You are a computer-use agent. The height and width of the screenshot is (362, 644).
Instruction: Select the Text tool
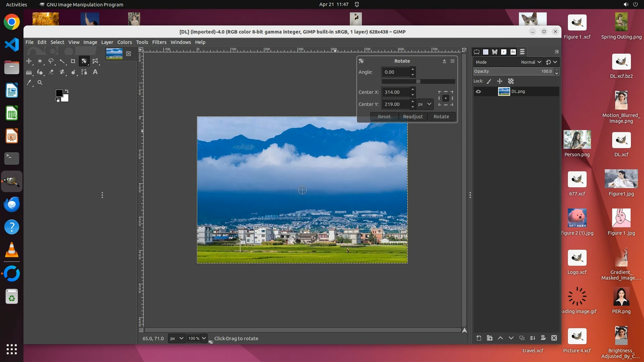95,72
